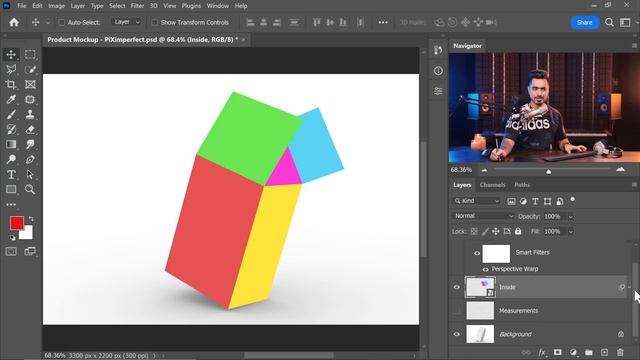Enable Show Transform Controls checkbox

[155, 22]
